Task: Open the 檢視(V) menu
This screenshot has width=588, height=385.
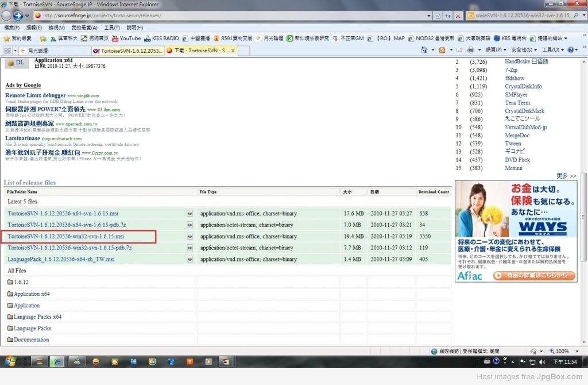Action: tap(57, 28)
